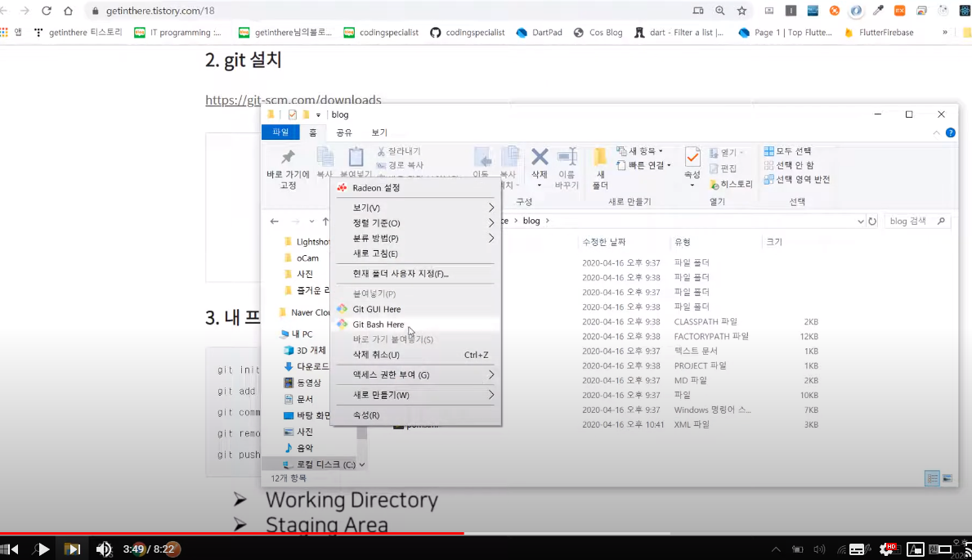Image resolution: width=972 pixels, height=560 pixels.
Task: Click the explorer back arrow
Action: pos(275,222)
